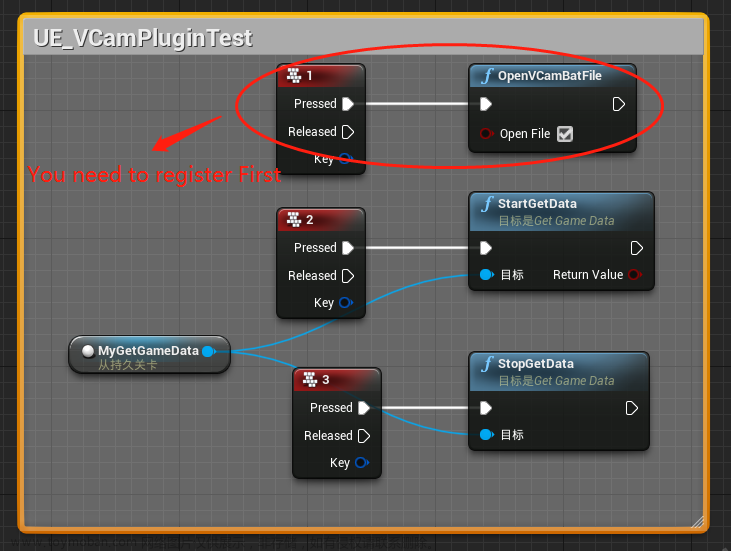
Task: Click the function icon on StopGetData header
Action: 487,364
